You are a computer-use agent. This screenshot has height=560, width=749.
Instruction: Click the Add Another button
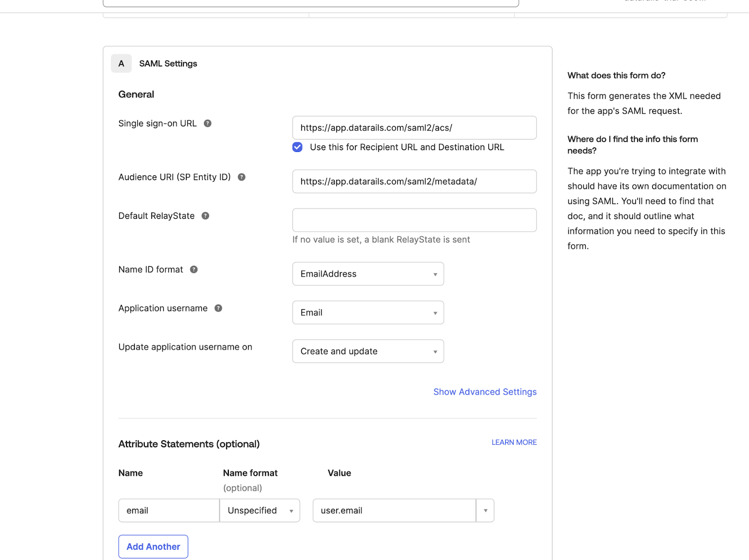coord(153,546)
